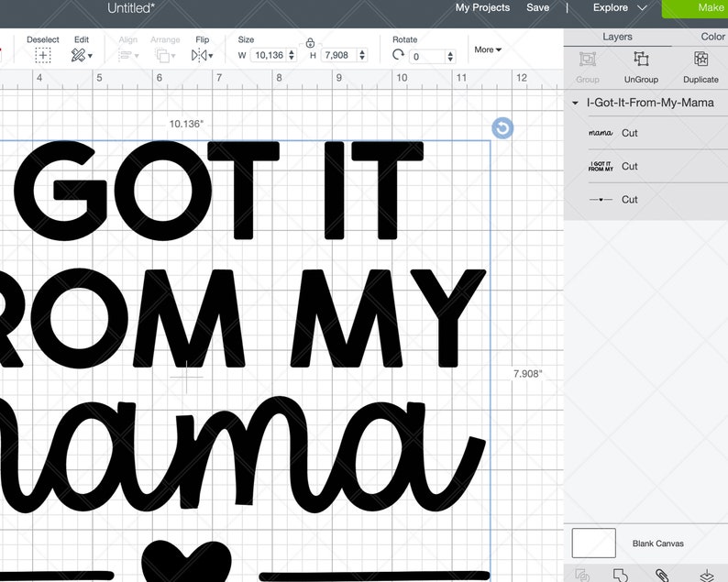
Task: Collapse the I-Got-It-From-My-Mama group
Action: pos(575,103)
